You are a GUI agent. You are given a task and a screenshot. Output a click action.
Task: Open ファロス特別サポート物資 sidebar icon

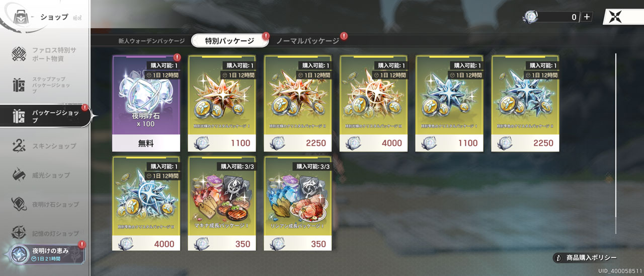point(19,54)
